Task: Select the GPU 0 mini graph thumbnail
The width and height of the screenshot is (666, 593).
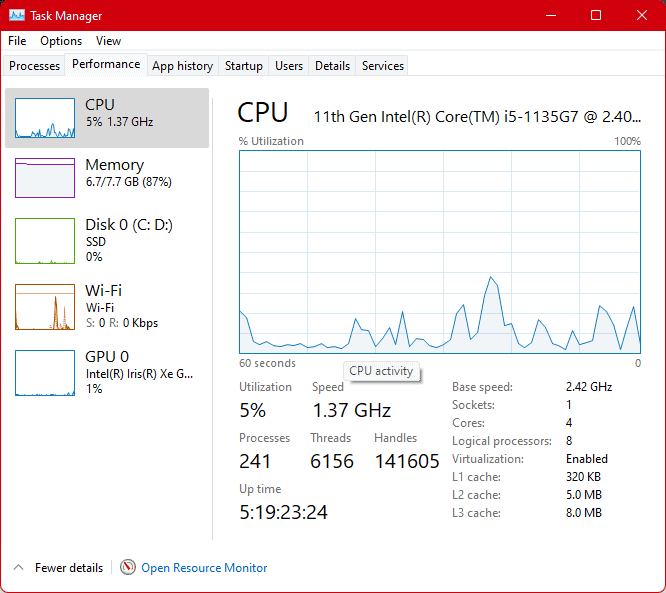Action: [45, 373]
